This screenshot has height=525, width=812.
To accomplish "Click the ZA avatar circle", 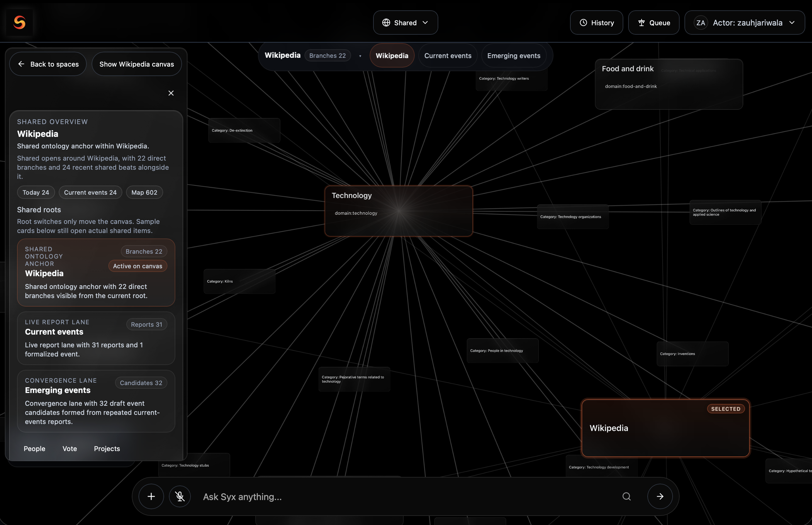I will pyautogui.click(x=701, y=23).
